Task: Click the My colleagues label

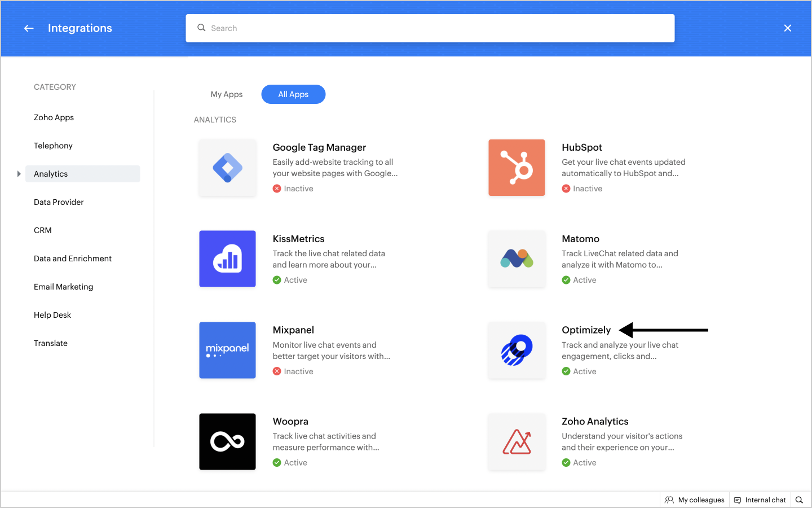Action: [x=701, y=500]
